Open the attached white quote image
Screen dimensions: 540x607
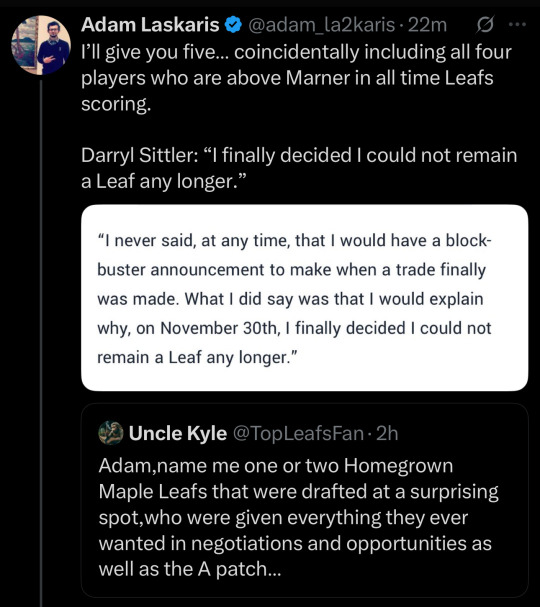pyautogui.click(x=305, y=298)
